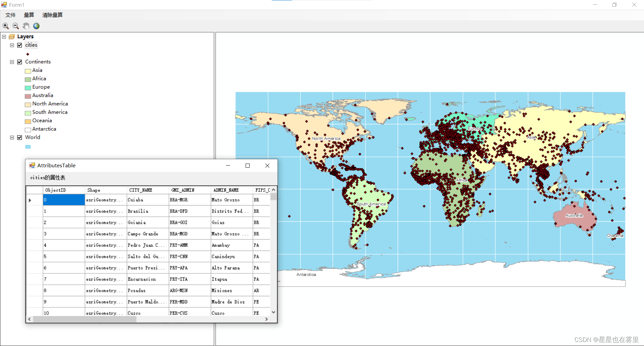Click the row selector arrow for row 0

(30, 200)
